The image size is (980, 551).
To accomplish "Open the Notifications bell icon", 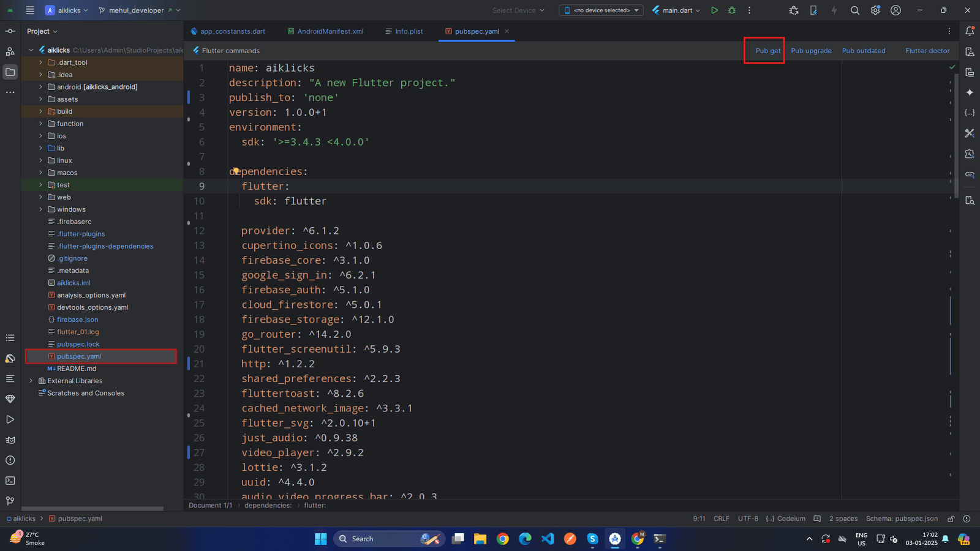I will pos(970,31).
